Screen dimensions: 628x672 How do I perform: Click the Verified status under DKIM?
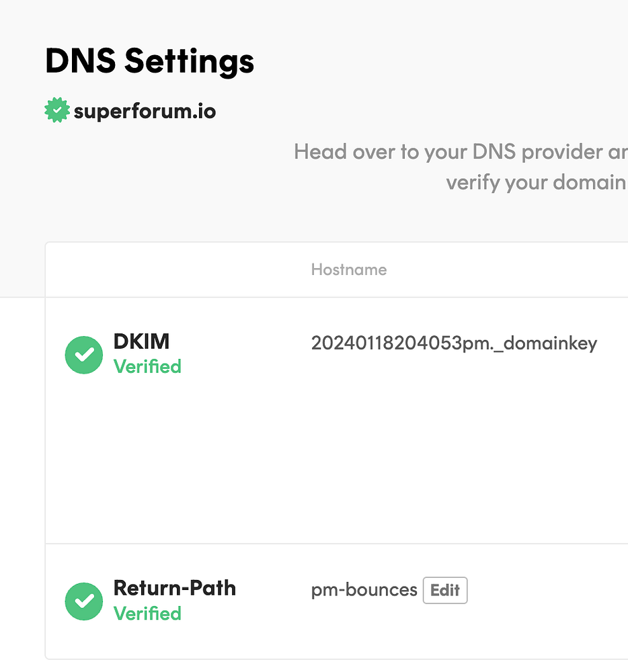click(x=147, y=366)
